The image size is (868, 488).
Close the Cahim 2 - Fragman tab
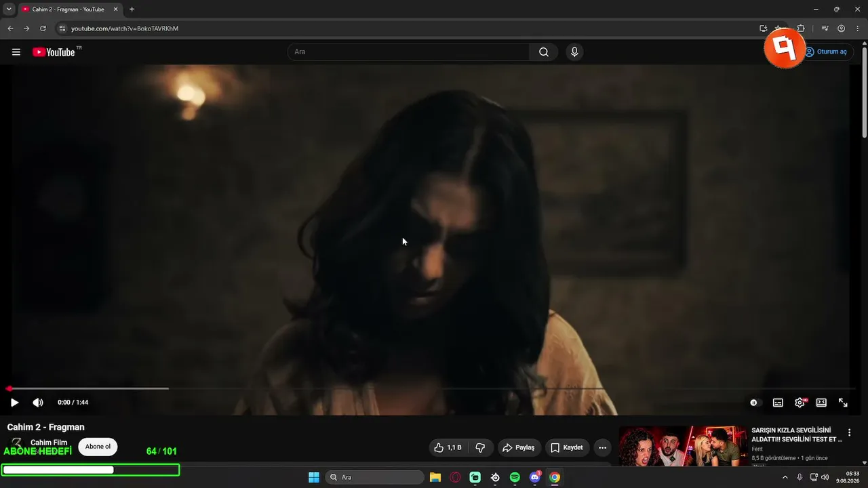[x=115, y=9]
